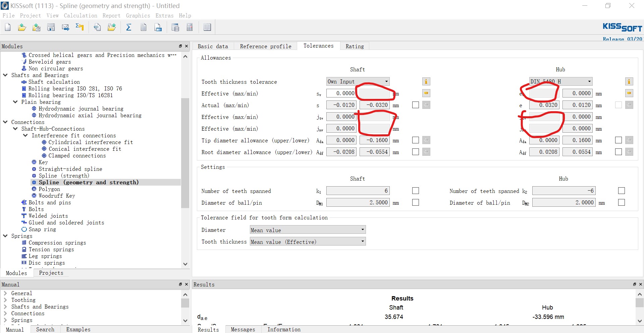Viewport: 644px width, 333px height.
Task: Open the manual book icon
Action: [x=207, y=27]
